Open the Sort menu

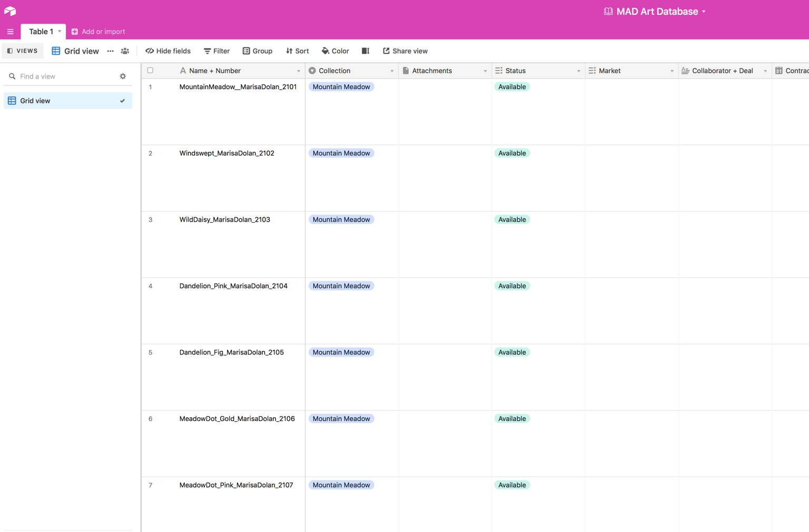click(298, 51)
